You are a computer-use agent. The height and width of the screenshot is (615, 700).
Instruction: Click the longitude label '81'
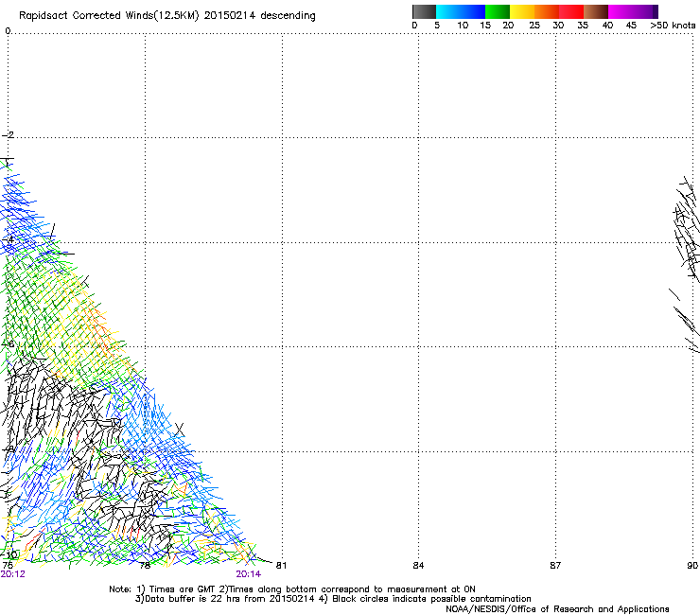(x=281, y=566)
